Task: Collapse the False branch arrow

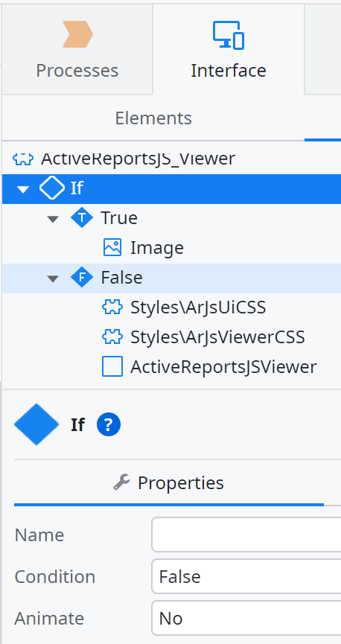Action: (x=53, y=279)
